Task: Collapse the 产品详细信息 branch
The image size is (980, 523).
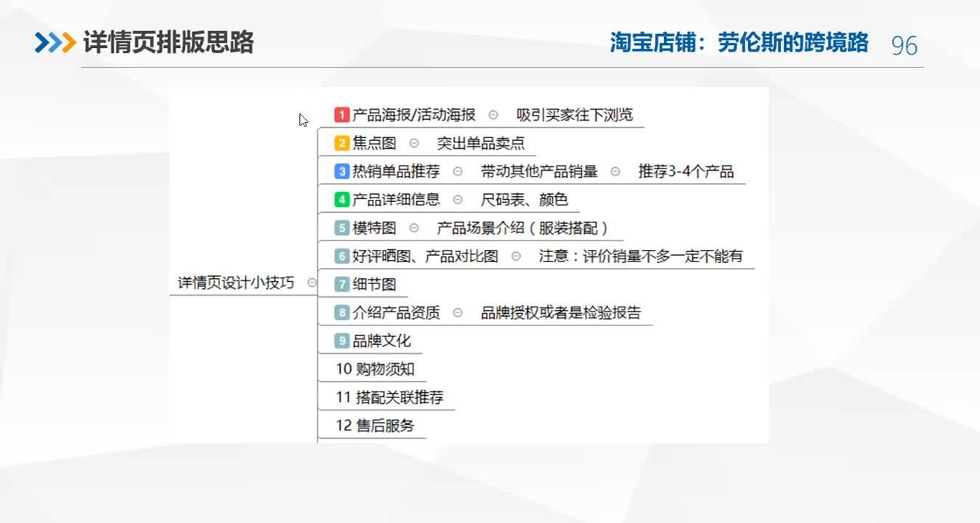Action: click(x=458, y=200)
